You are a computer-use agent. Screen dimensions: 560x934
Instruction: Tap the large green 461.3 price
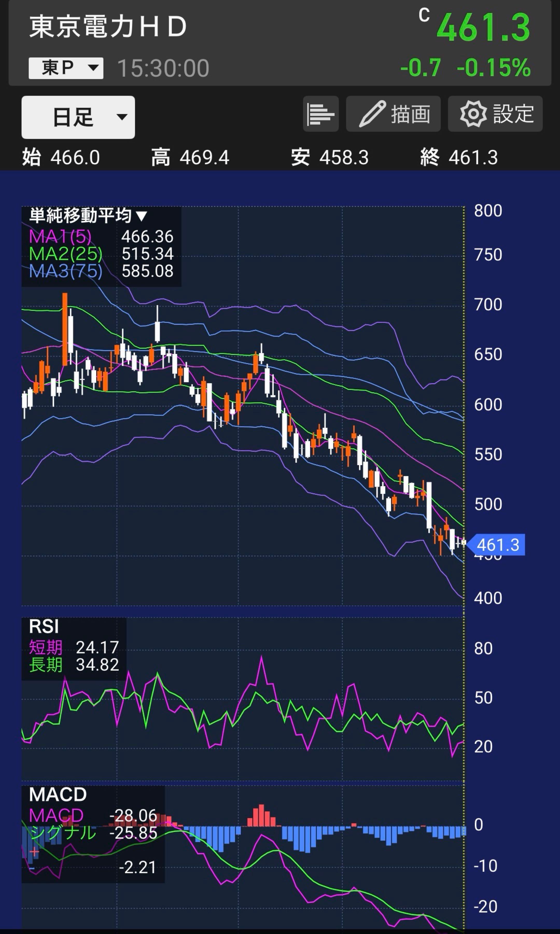click(484, 28)
